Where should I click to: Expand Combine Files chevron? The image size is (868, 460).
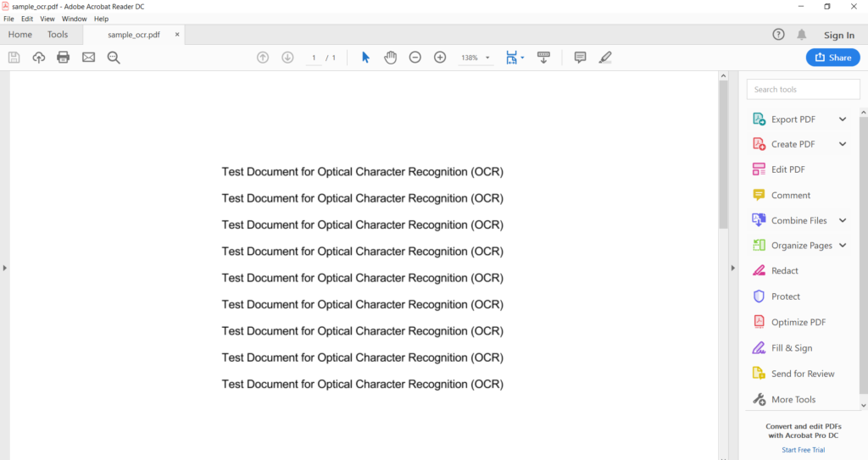[x=843, y=220]
